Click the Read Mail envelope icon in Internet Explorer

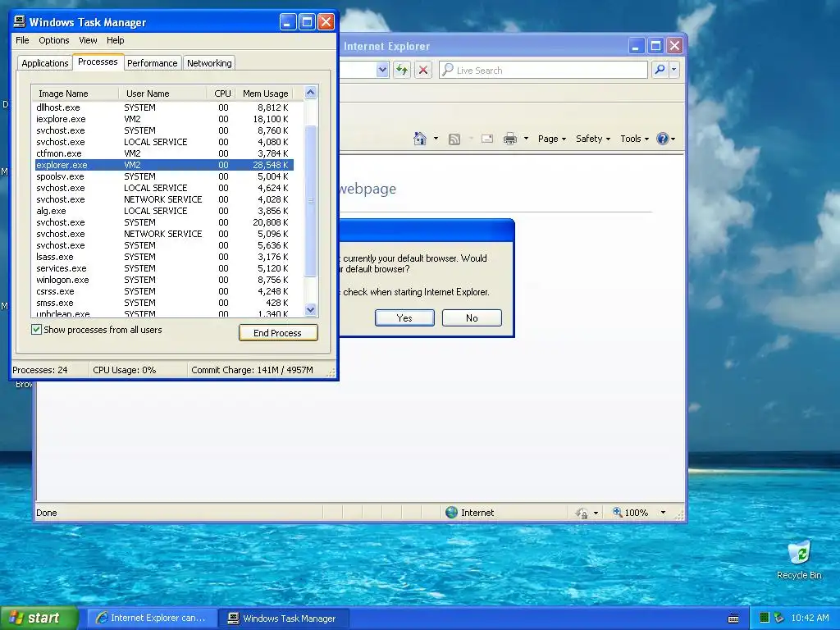pos(487,139)
